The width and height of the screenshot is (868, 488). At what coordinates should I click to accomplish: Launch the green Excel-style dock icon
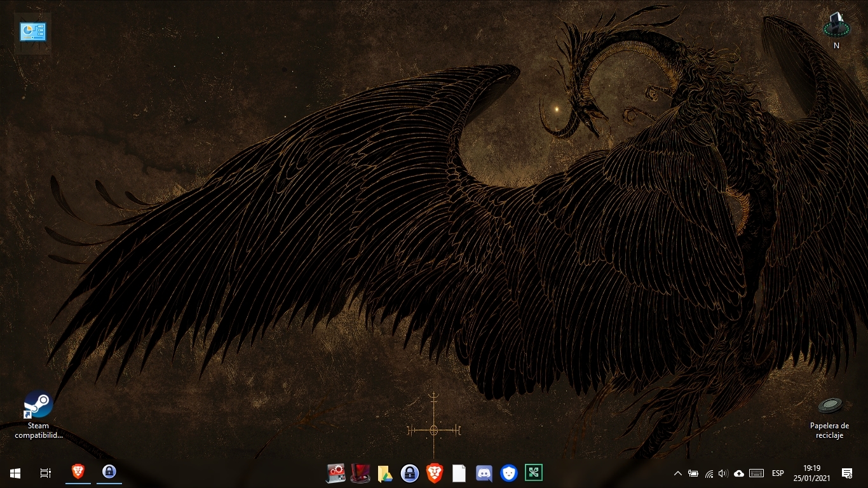(x=534, y=473)
